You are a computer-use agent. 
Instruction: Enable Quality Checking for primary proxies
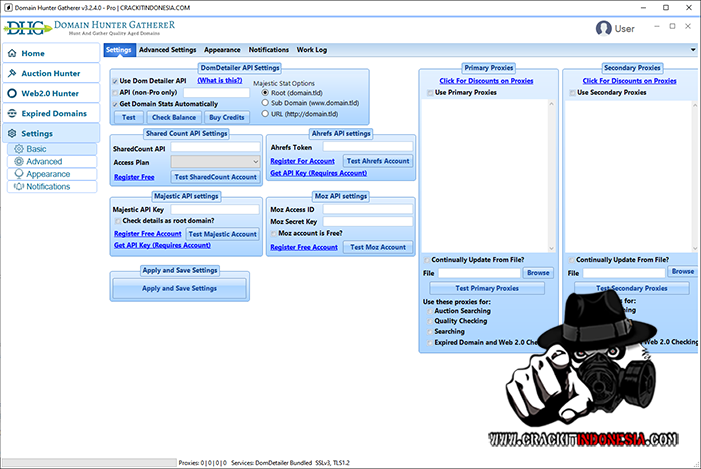[430, 321]
